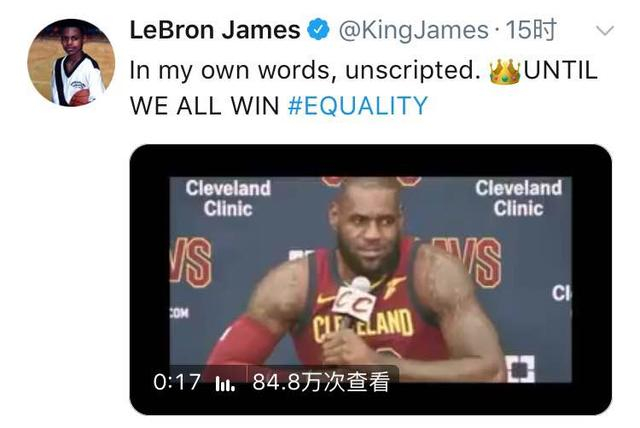The image size is (640, 428).
Task: Click the 84.8万次查看 view count
Action: (320, 382)
